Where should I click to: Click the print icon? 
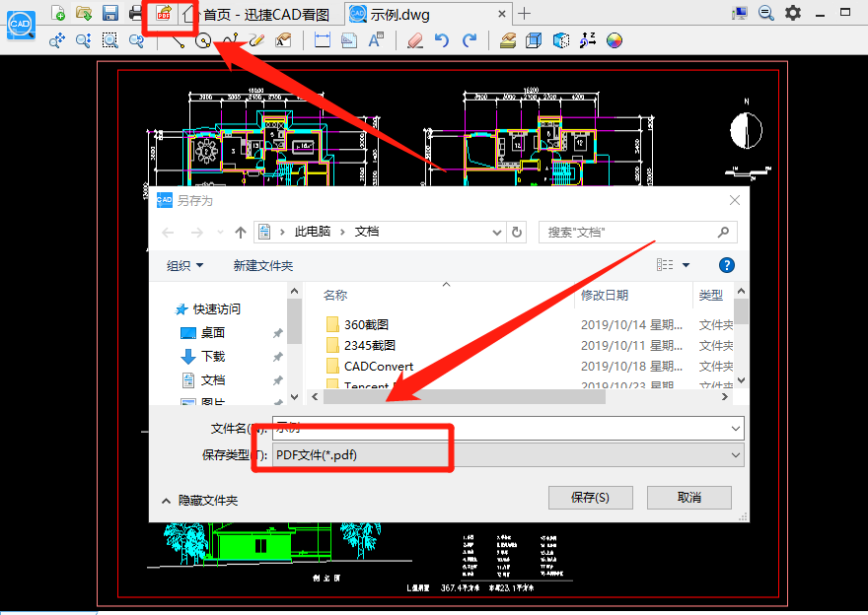136,13
